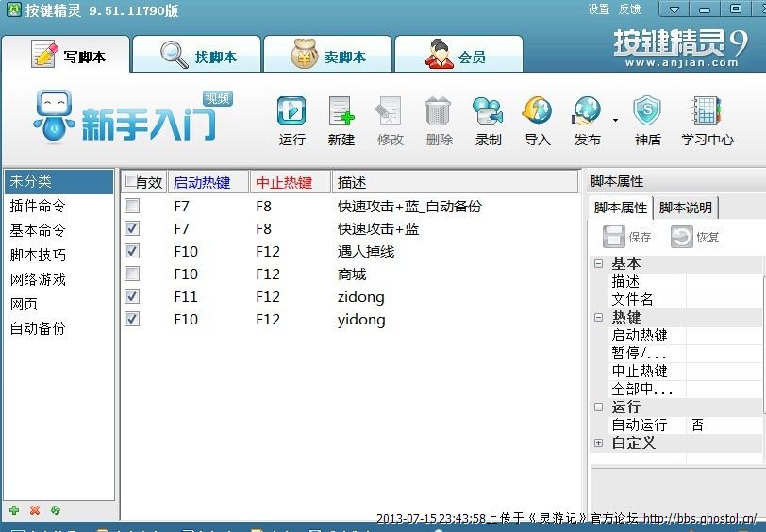Image resolution: width=766 pixels, height=532 pixels.
Task: Toggle the 有效 header checkbox
Action: point(130,182)
